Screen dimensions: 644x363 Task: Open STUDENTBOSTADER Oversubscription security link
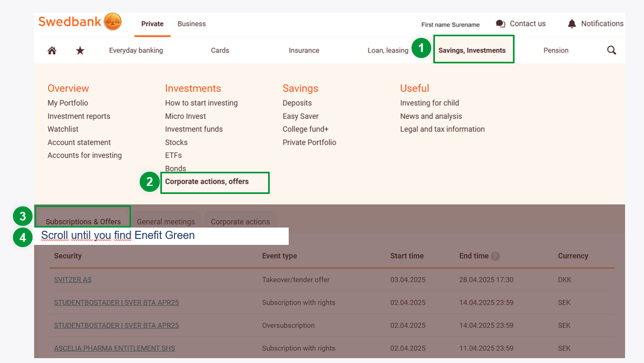pyautogui.click(x=116, y=326)
